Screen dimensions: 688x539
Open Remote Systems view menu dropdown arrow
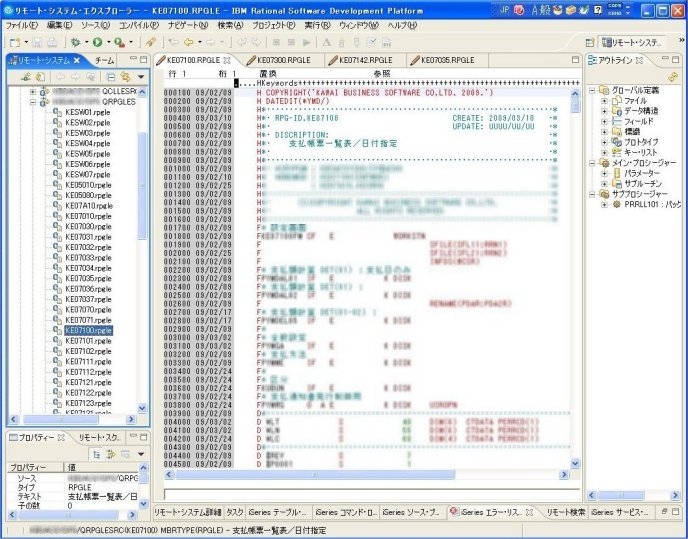coord(141,77)
